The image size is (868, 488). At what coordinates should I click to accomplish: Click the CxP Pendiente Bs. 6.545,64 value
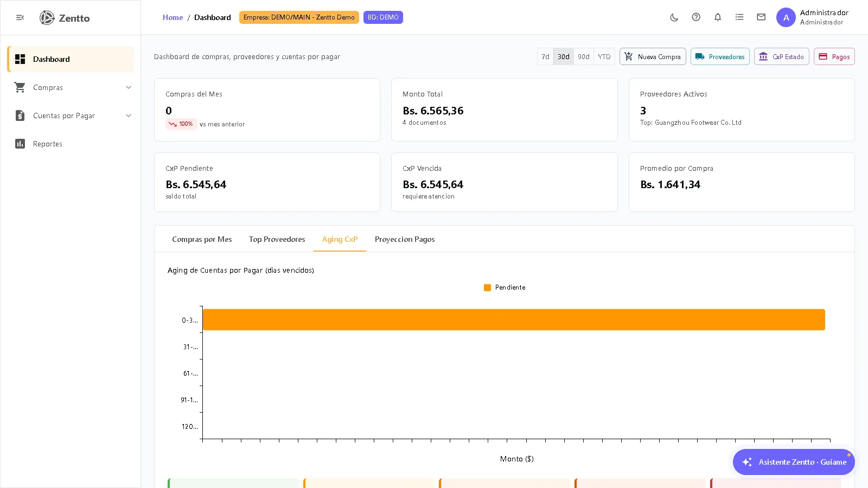[196, 184]
